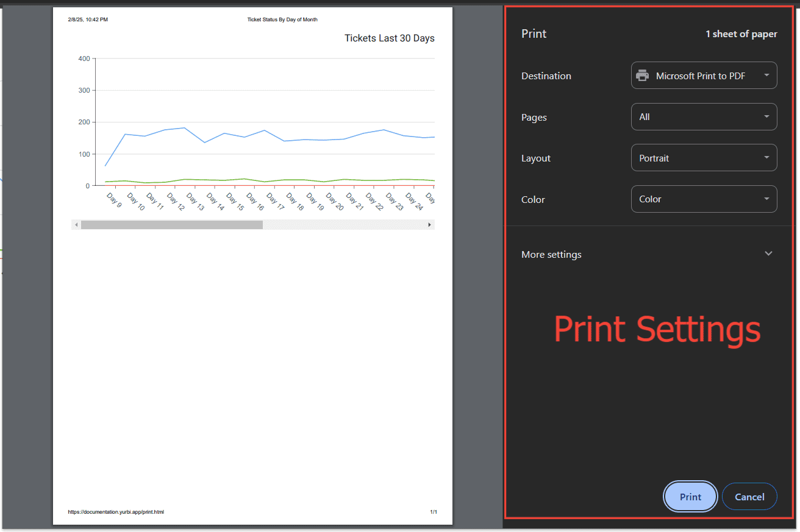Click the right arrow on chart scrollbar

pos(430,225)
